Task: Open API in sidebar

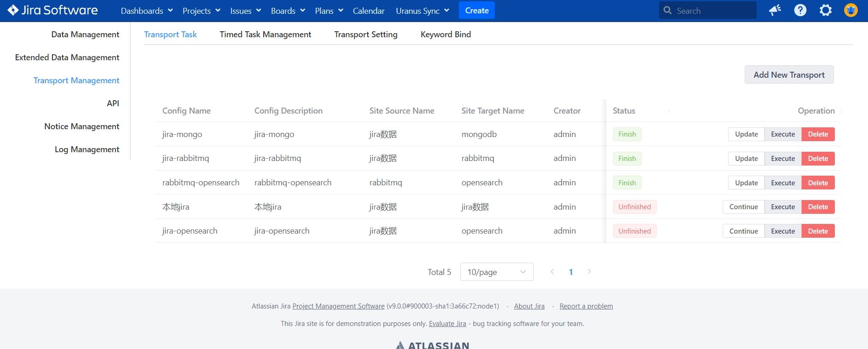Action: (x=113, y=103)
